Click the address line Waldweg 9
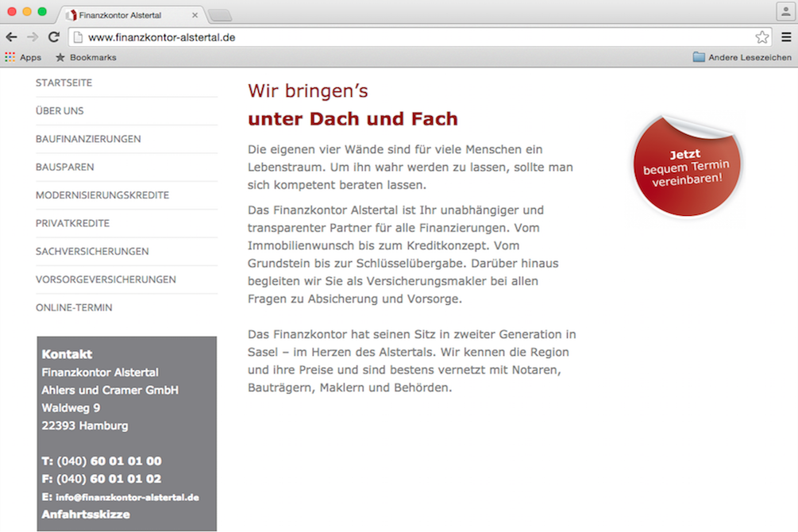The height and width of the screenshot is (532, 798). point(71,408)
